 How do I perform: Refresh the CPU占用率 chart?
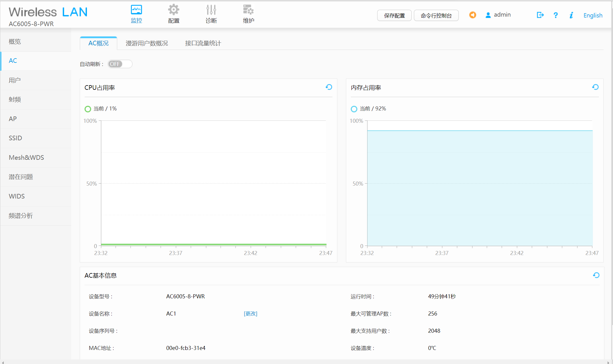point(329,87)
